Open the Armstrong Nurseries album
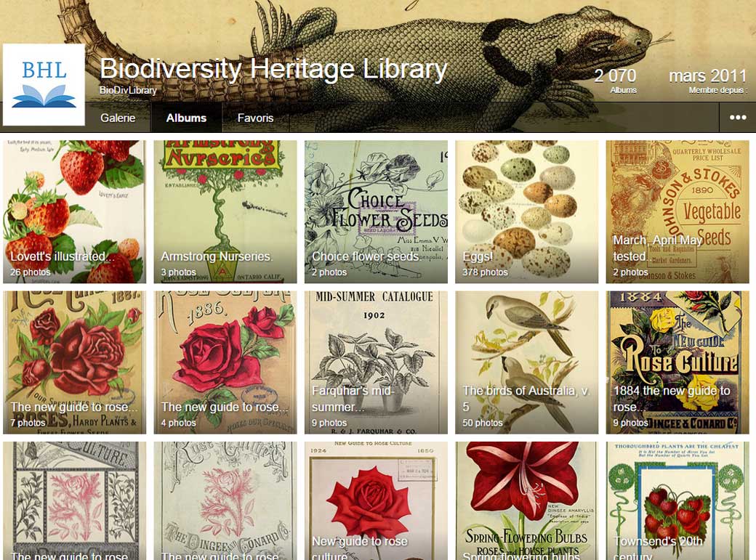Viewport: 756px width, 560px height. tap(225, 211)
